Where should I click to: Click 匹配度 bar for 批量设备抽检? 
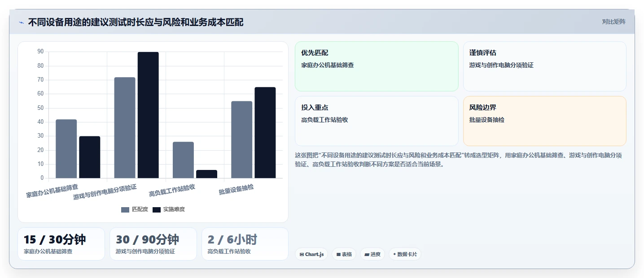tap(241, 139)
